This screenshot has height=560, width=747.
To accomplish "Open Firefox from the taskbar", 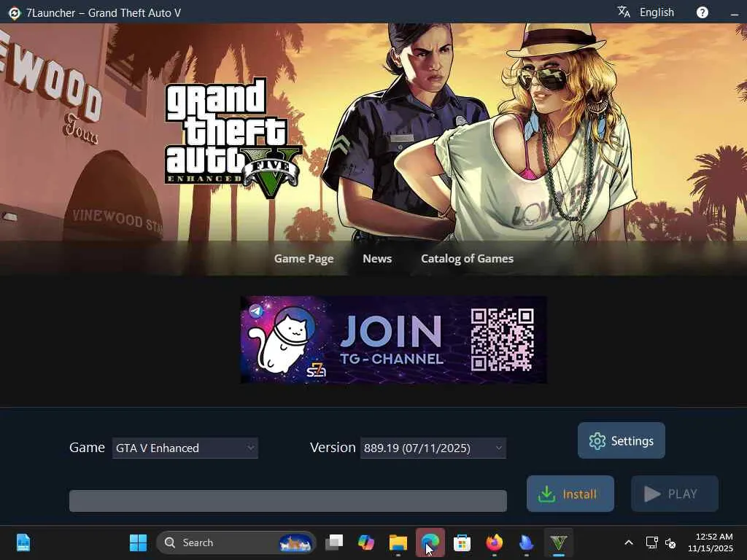I will click(494, 542).
